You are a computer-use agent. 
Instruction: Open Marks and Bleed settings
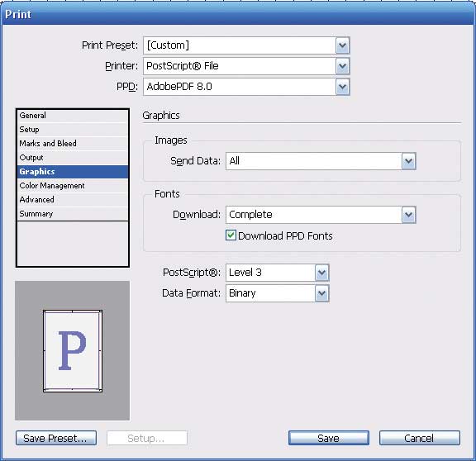pyautogui.click(x=73, y=144)
